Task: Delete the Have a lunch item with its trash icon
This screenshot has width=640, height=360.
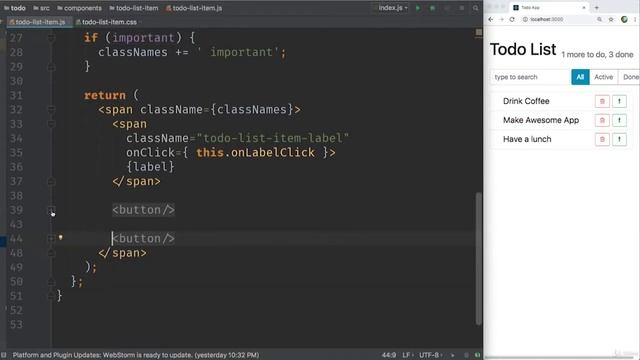Action: coord(602,139)
